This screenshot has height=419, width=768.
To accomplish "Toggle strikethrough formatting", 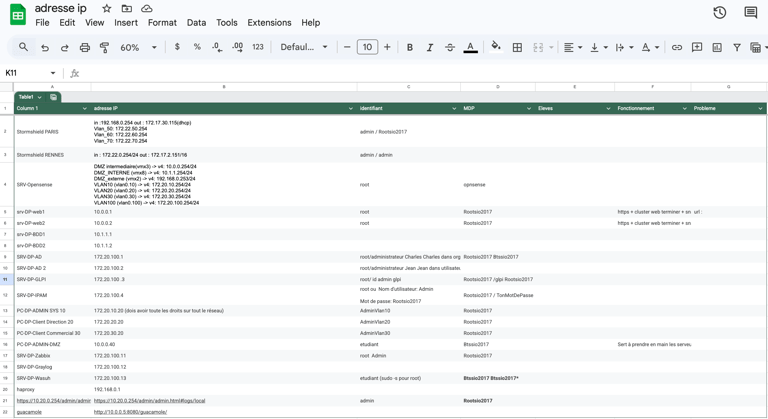I will (x=450, y=48).
